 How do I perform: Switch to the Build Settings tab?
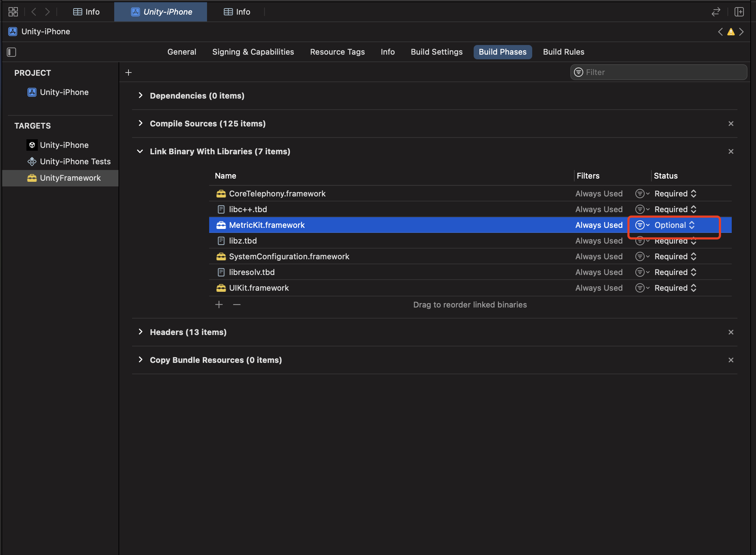click(x=436, y=52)
